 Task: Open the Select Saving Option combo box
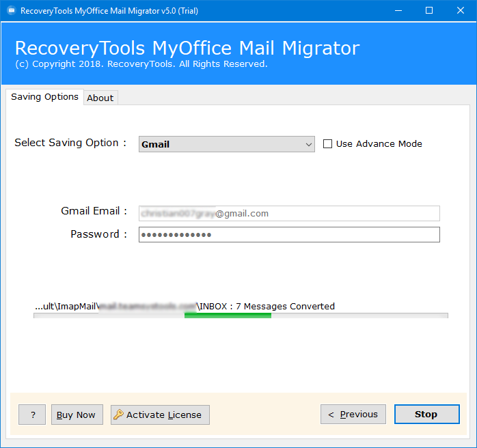[226, 144]
